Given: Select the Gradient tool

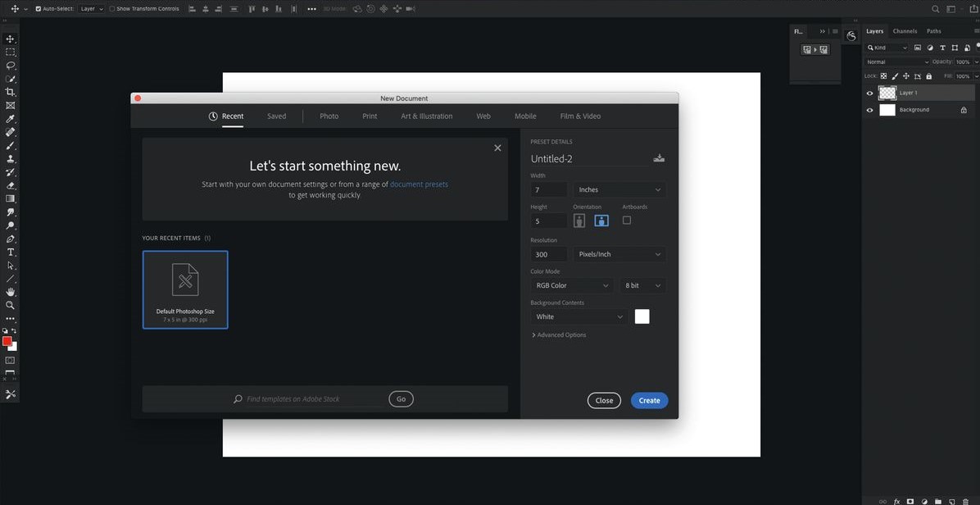Looking at the screenshot, I should click(x=10, y=198).
